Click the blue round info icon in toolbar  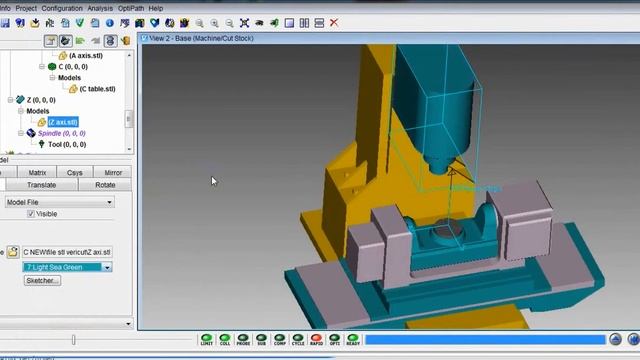pos(110,23)
